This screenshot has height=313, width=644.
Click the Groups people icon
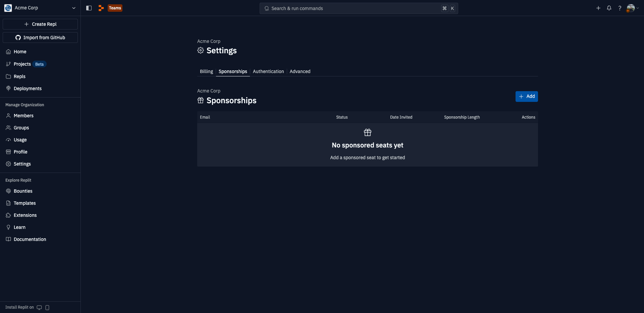point(8,128)
